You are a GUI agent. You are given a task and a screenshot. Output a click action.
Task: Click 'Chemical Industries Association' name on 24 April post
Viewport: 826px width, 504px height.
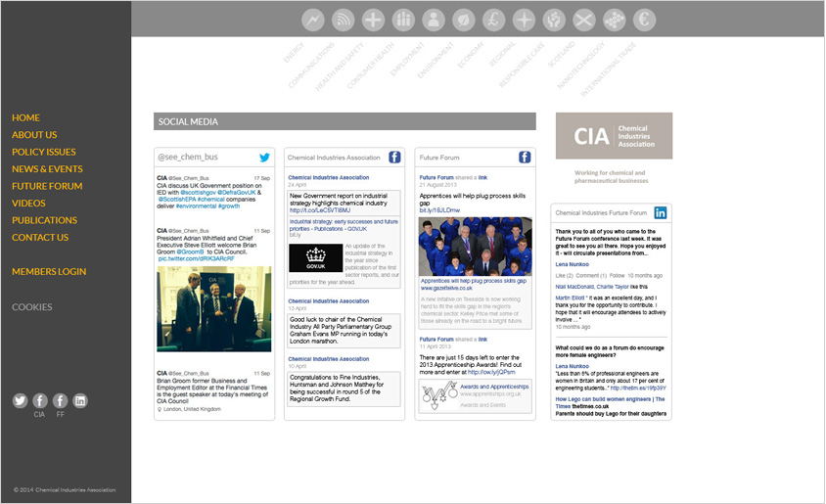(x=329, y=178)
